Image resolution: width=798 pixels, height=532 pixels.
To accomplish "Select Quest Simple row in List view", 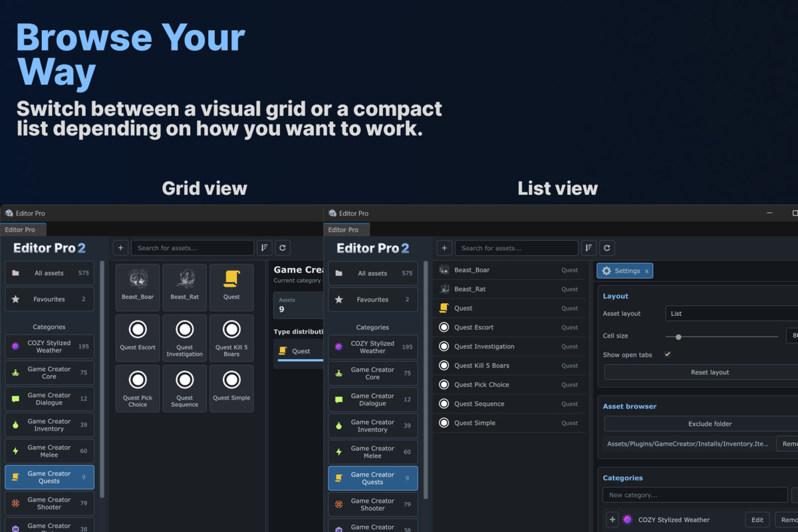I will (x=509, y=423).
